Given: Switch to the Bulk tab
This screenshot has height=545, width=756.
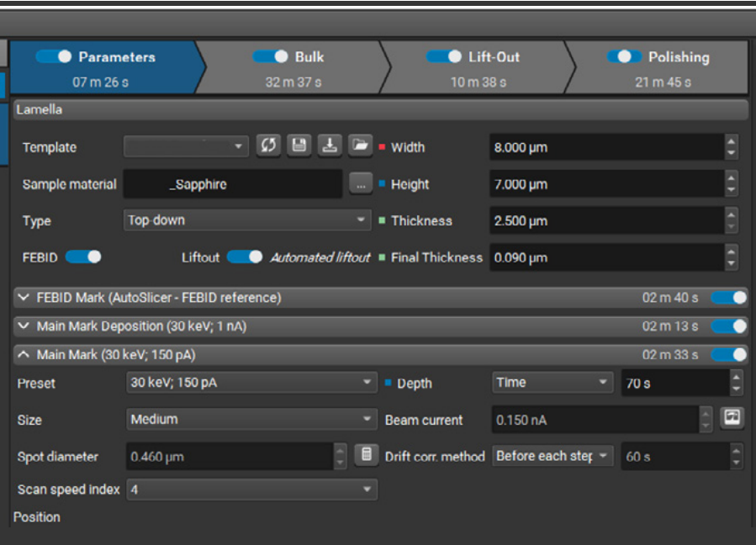Looking at the screenshot, I should click(x=290, y=67).
